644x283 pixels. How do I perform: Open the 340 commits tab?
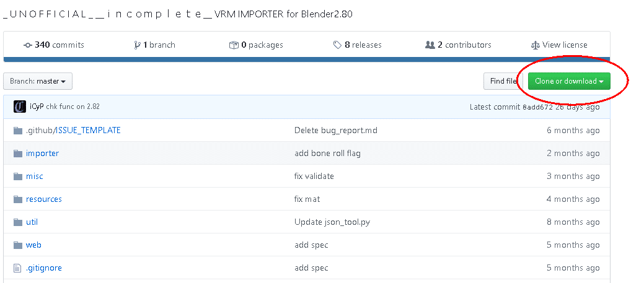[x=60, y=45]
